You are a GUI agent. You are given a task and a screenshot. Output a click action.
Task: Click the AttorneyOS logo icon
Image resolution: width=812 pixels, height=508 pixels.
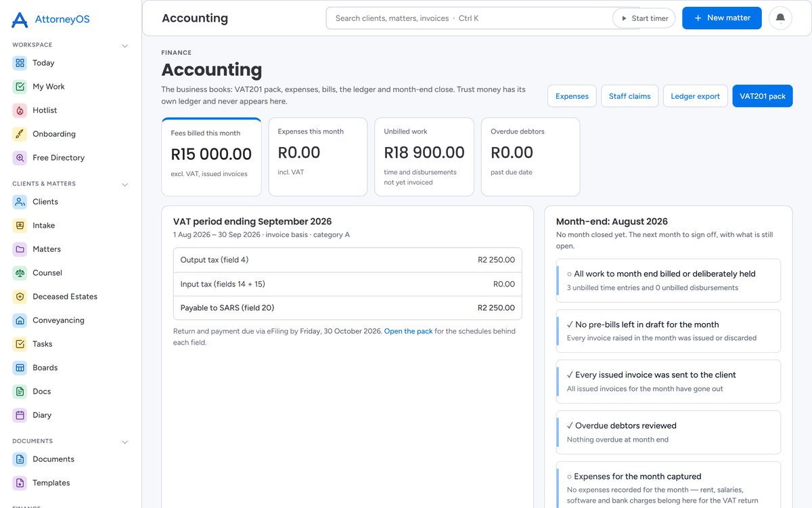tap(20, 20)
